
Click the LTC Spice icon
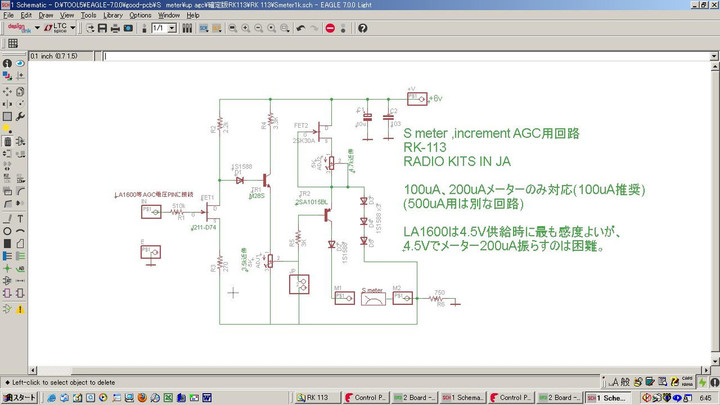coord(59,28)
